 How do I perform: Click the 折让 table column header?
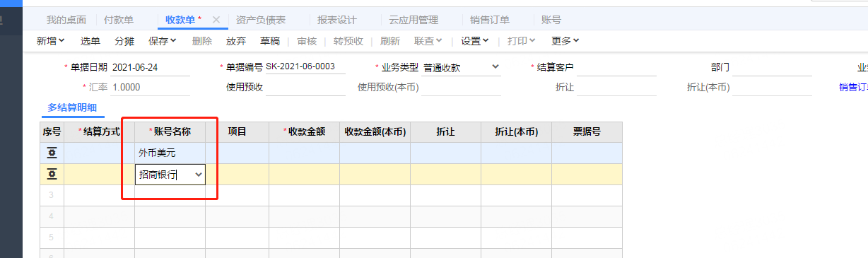(x=446, y=132)
